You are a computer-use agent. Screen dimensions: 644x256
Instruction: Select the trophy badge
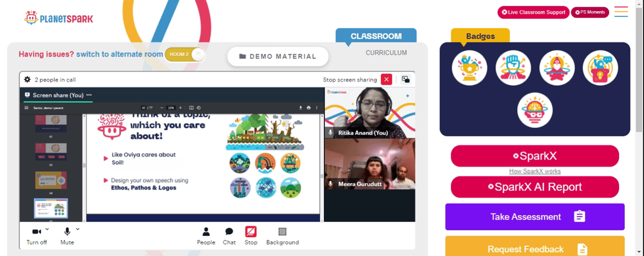[x=469, y=68]
